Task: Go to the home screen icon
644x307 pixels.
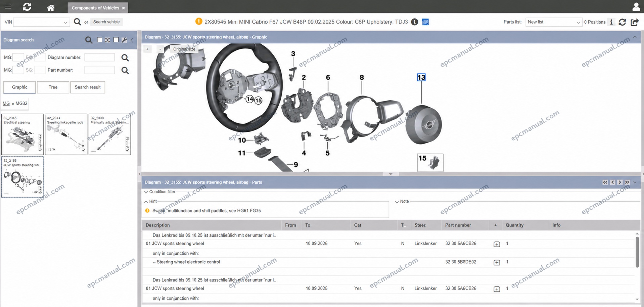Action: (x=51, y=7)
